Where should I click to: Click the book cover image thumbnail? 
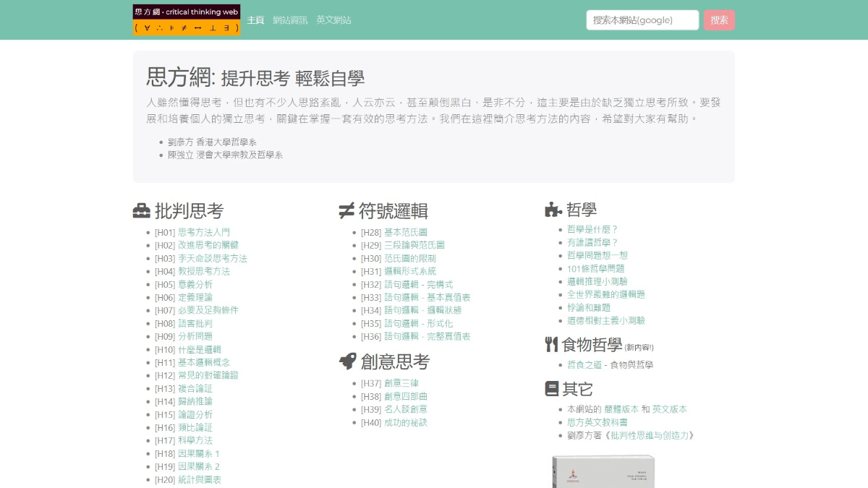(603, 471)
